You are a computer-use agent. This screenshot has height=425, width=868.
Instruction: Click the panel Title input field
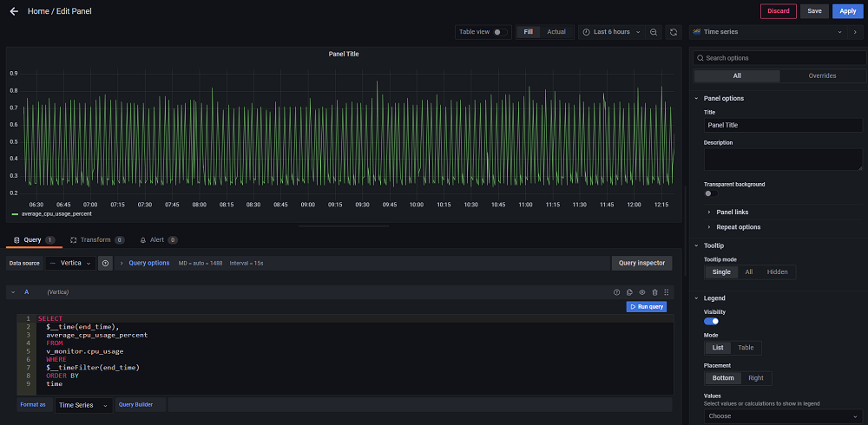(783, 125)
